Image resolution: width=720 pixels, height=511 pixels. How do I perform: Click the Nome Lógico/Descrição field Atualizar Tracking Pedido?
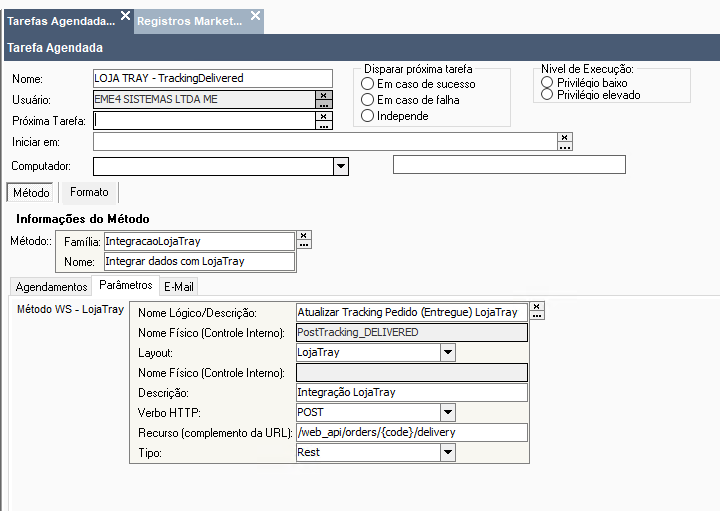412,313
